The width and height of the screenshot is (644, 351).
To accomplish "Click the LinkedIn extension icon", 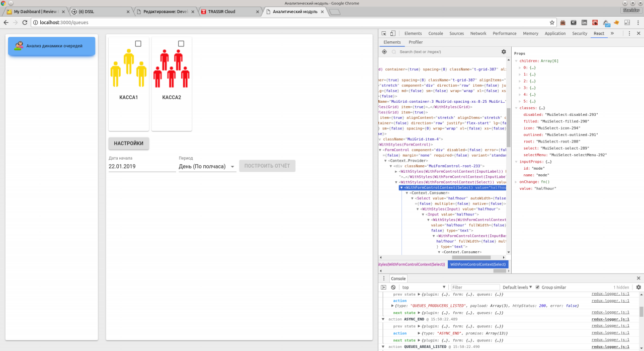I will pyautogui.click(x=585, y=23).
